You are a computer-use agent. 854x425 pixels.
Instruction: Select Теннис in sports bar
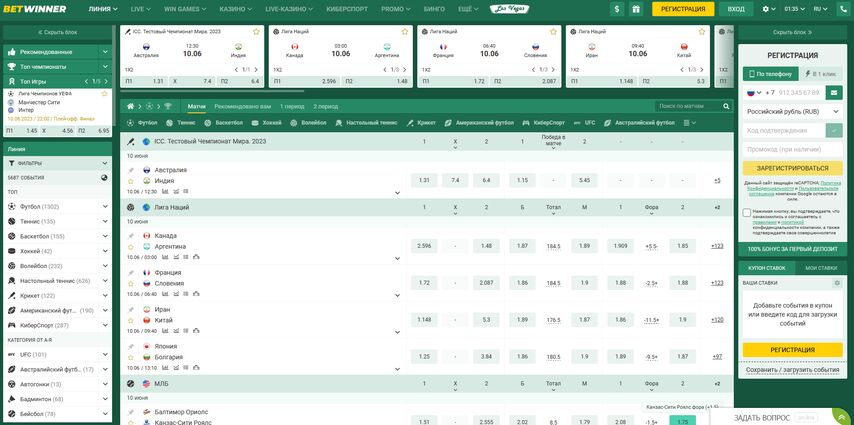click(181, 123)
